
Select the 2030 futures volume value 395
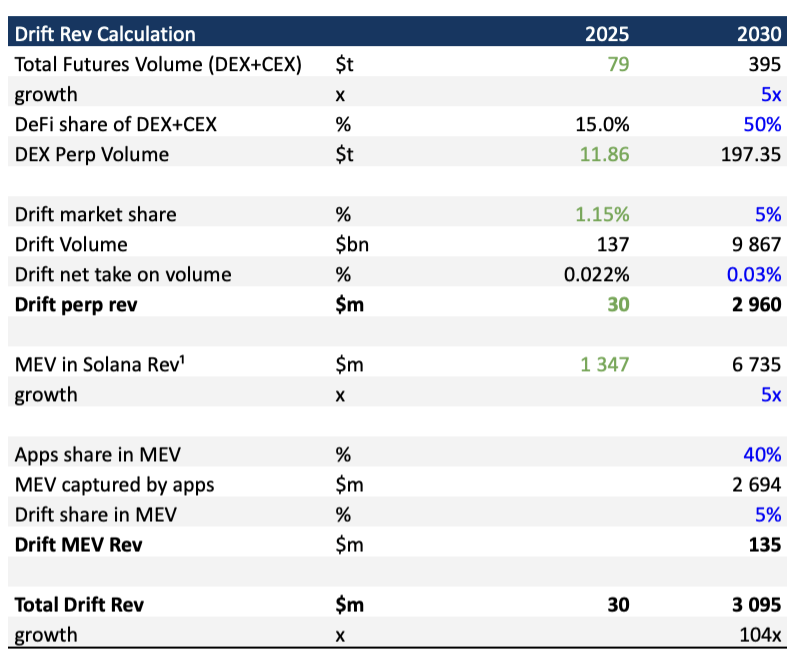[765, 64]
